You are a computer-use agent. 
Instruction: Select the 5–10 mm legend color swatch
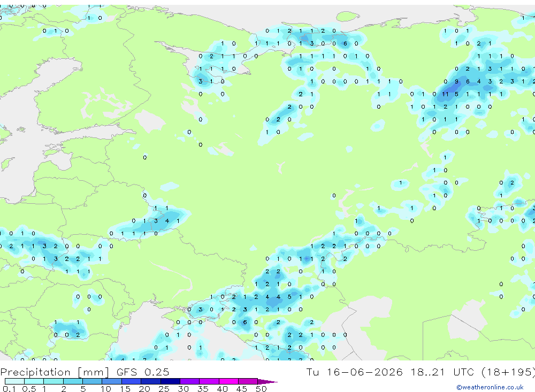click(93, 381)
